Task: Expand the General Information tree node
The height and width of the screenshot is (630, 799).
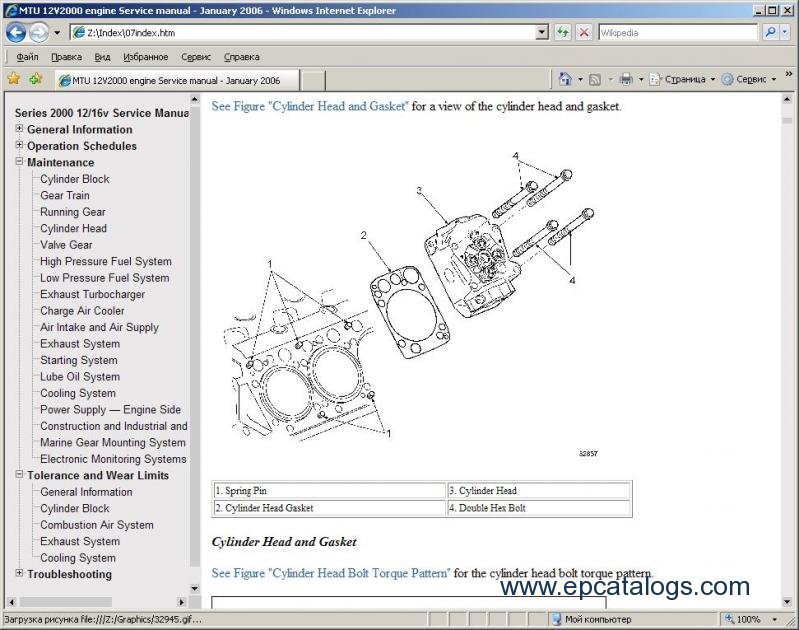Action: (19, 129)
